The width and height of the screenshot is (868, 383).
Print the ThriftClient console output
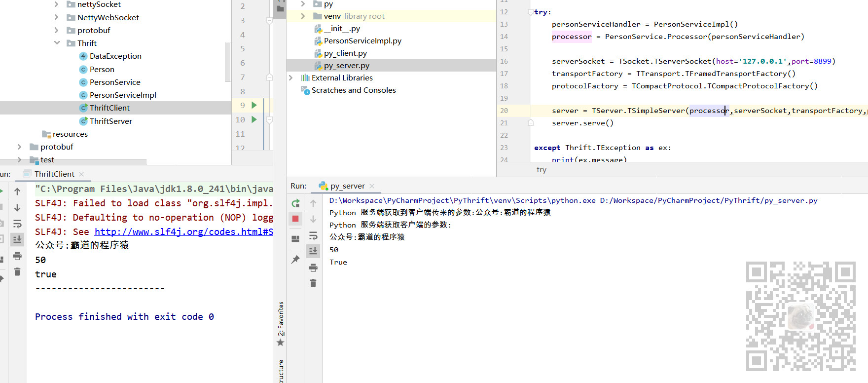click(x=17, y=256)
